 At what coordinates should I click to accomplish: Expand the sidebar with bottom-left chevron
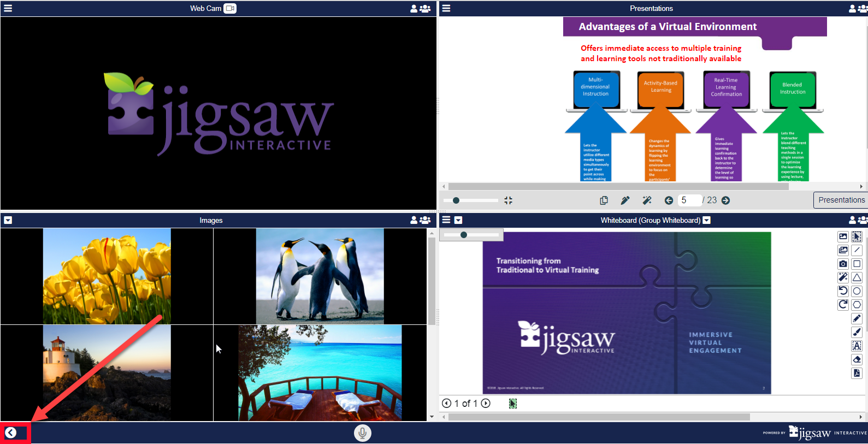tap(10, 433)
